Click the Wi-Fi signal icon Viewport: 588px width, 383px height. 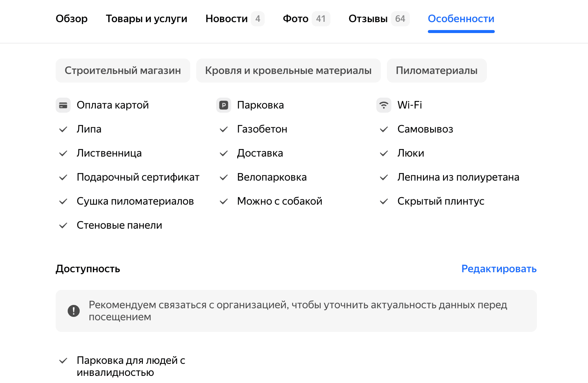(384, 105)
